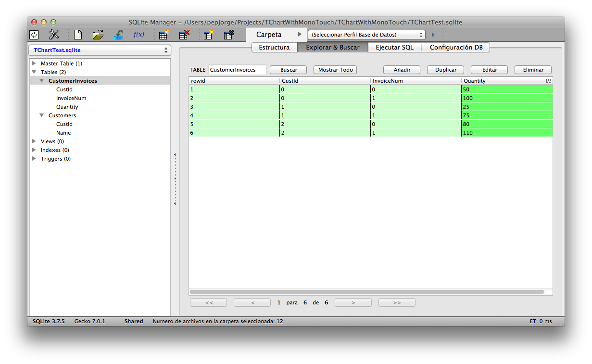Click the green Refresh icon in the toolbar
The image size is (592, 364).
click(x=34, y=35)
